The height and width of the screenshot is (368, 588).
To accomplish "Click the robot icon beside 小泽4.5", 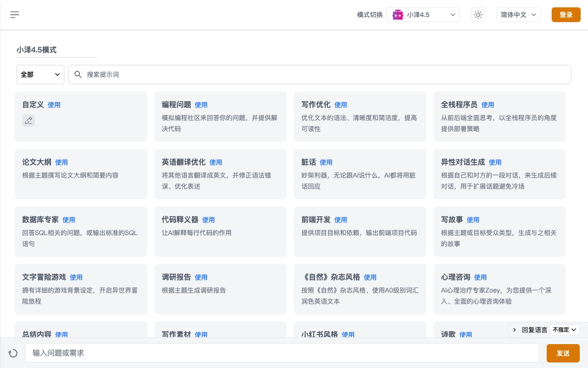I will [397, 15].
